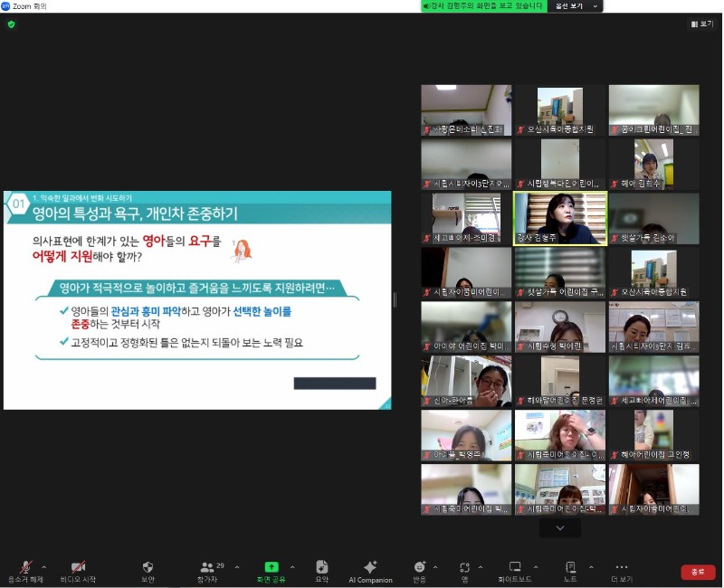The image size is (724, 588).
Task: Open the 요약 summary icon
Action: coord(321,567)
